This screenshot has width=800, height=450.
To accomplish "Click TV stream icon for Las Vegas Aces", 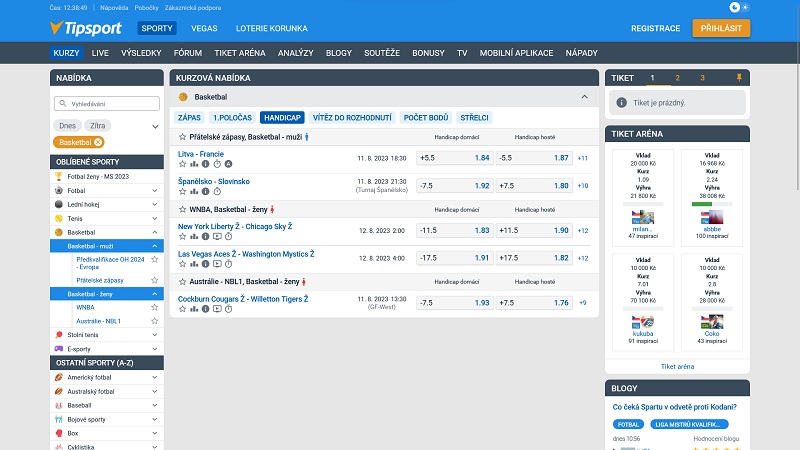I will coord(217,264).
